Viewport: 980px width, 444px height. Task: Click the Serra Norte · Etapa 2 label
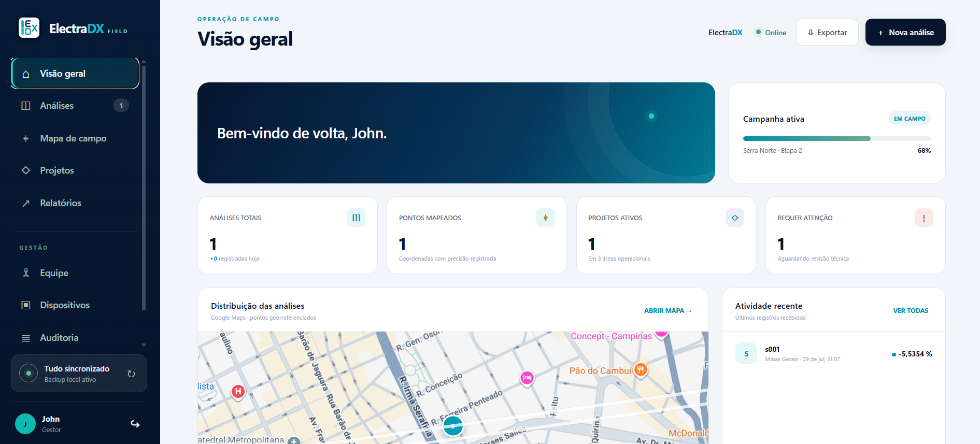click(x=772, y=151)
